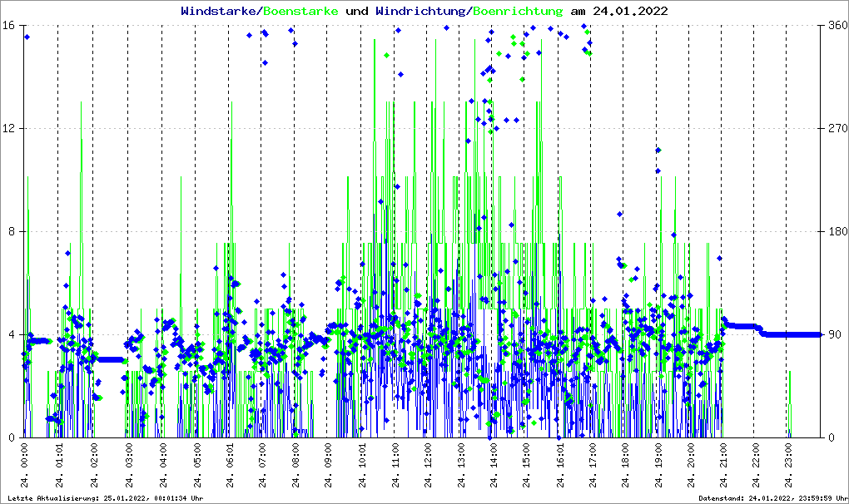The image size is (849, 504).
Task: Click time label '24. 01:01'
Action: (x=58, y=466)
